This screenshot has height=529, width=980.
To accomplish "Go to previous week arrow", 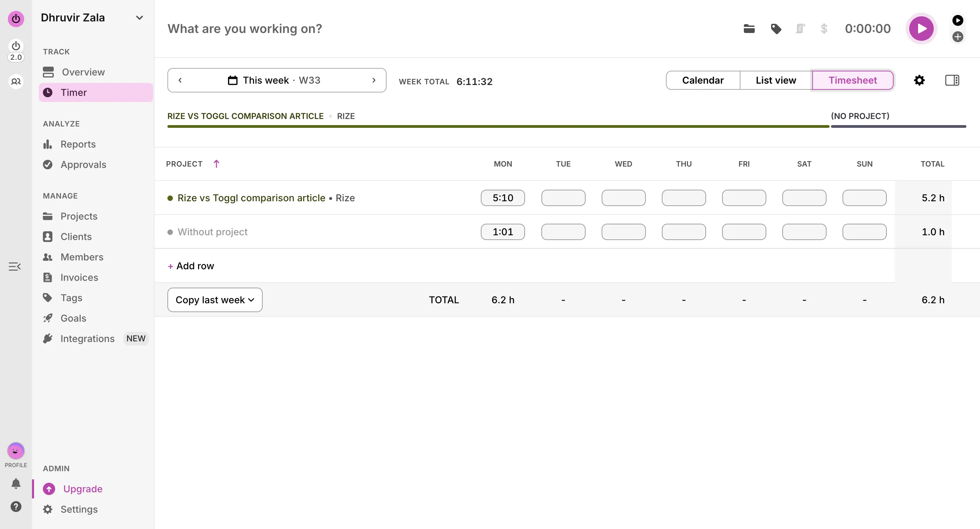I will 180,80.
